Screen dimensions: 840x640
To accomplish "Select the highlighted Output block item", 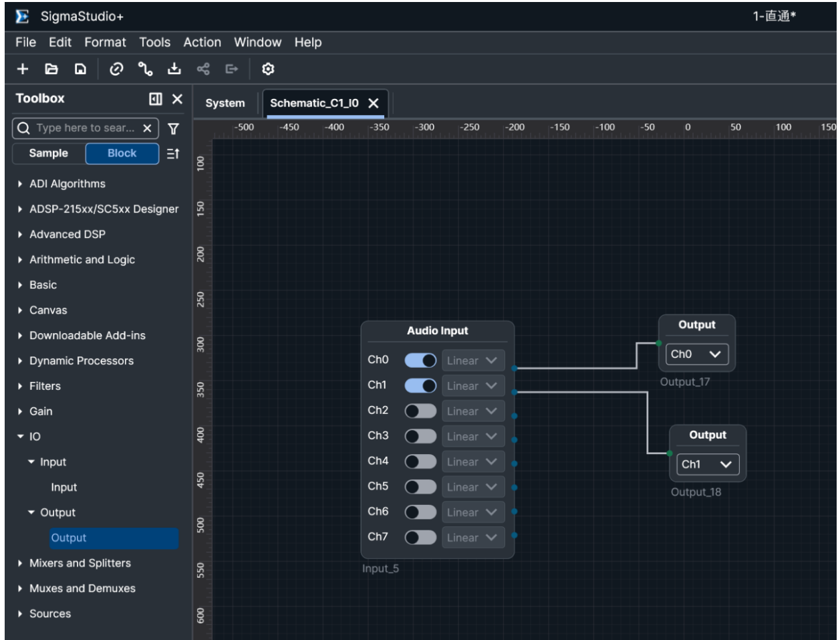I will 114,538.
